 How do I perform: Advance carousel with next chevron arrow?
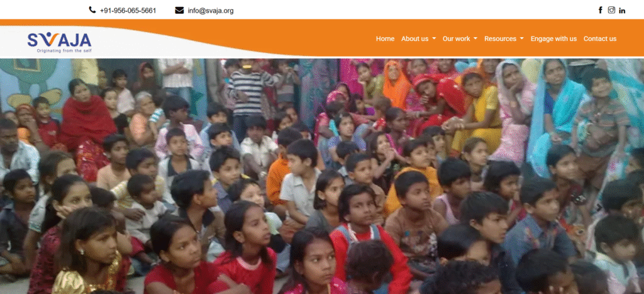(599, 208)
